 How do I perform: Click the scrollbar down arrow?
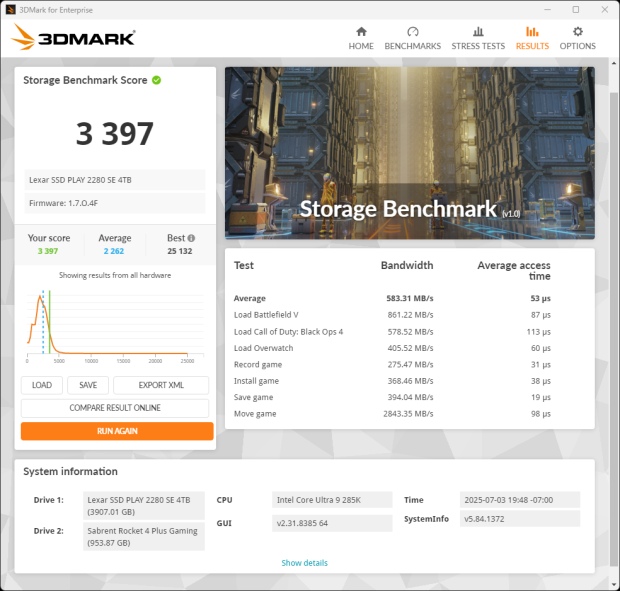(x=614, y=584)
